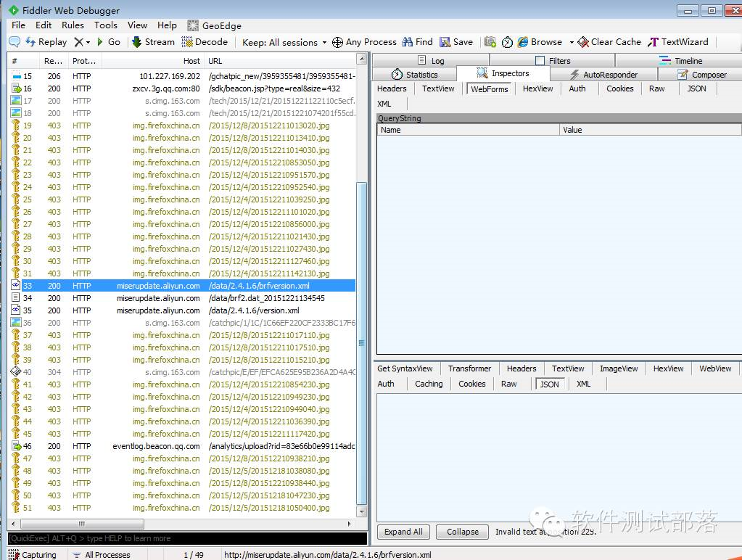This screenshot has height=560, width=742.
Task: Click image icon of session 36
Action: point(16,323)
